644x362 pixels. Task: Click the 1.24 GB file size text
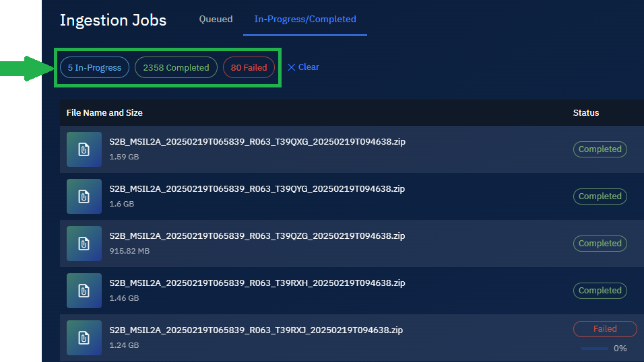tap(124, 346)
